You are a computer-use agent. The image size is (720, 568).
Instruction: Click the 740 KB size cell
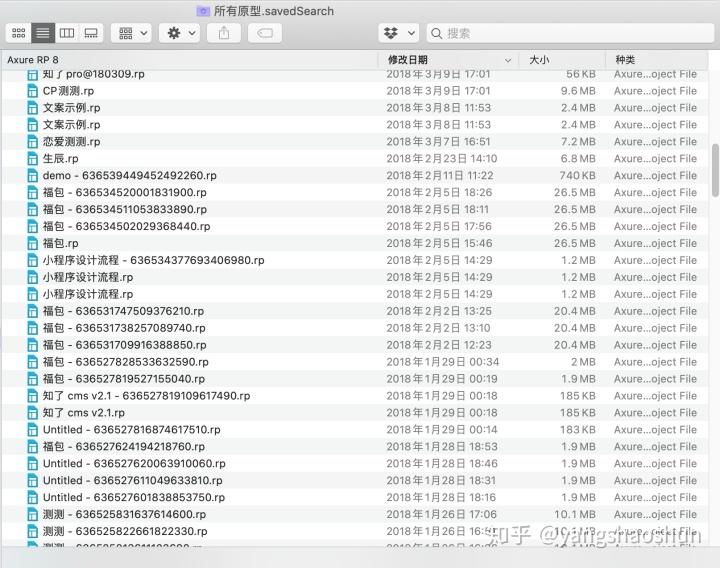(x=577, y=175)
